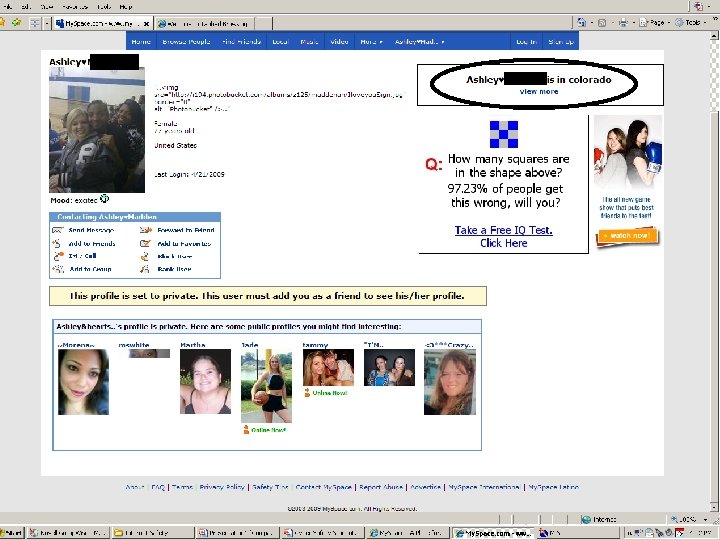The width and height of the screenshot is (720, 540).
Task: Click the View more link under colorado status
Action: coord(539,91)
